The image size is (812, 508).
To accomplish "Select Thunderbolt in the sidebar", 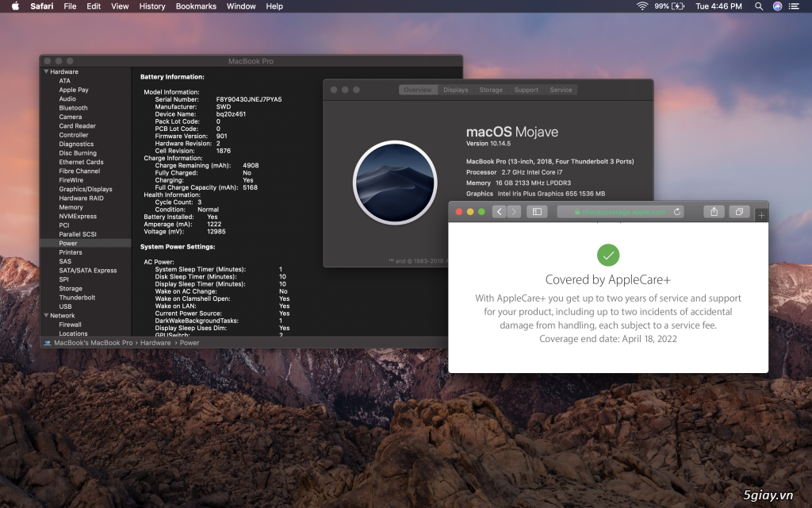I will (x=77, y=298).
